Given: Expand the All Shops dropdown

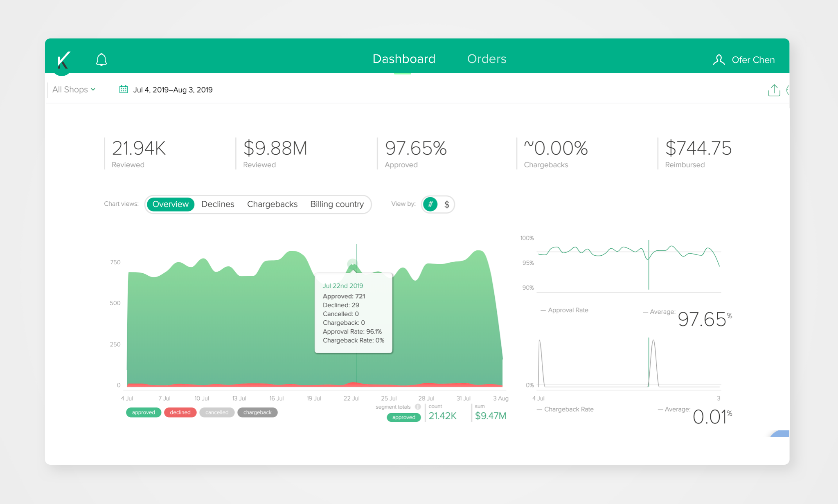Looking at the screenshot, I should 74,90.
